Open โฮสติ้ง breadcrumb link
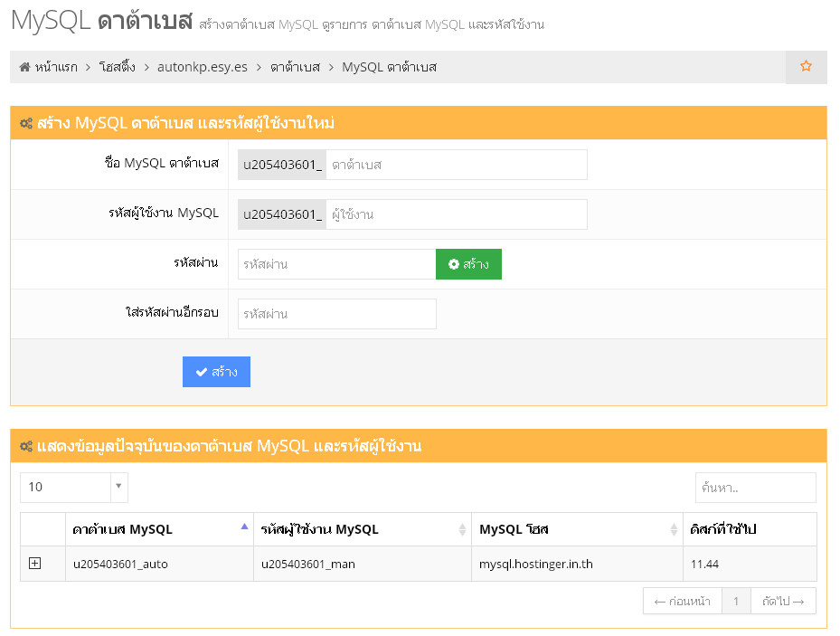Viewport: 840px width, 636px height. [118, 67]
